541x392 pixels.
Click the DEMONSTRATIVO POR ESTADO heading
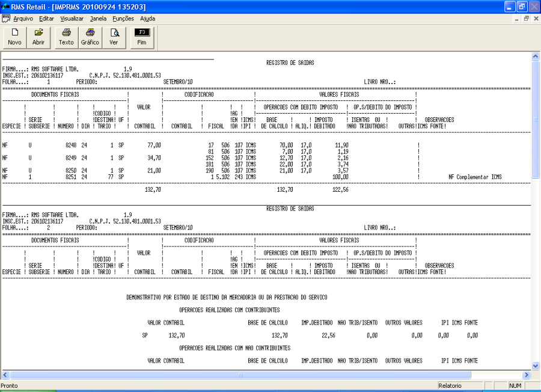[x=227, y=298]
